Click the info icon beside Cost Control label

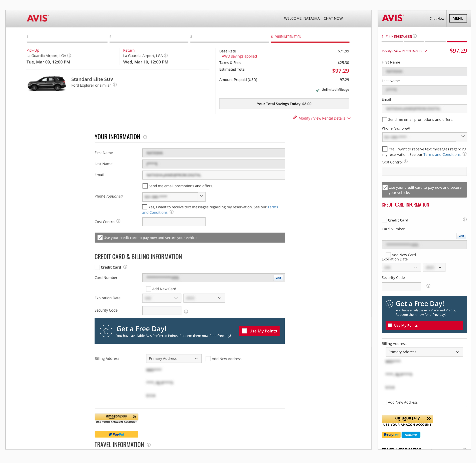[x=118, y=221]
